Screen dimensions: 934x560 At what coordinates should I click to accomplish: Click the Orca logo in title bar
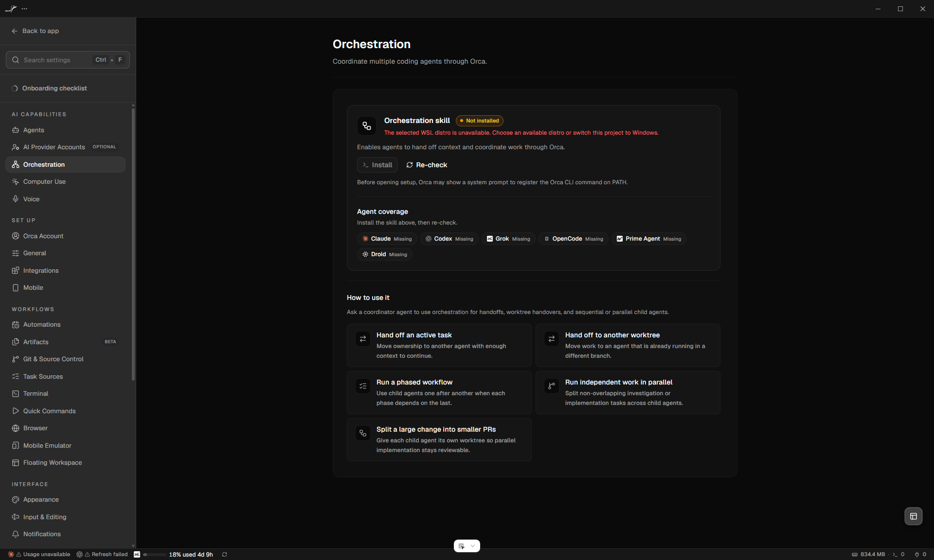(x=11, y=9)
